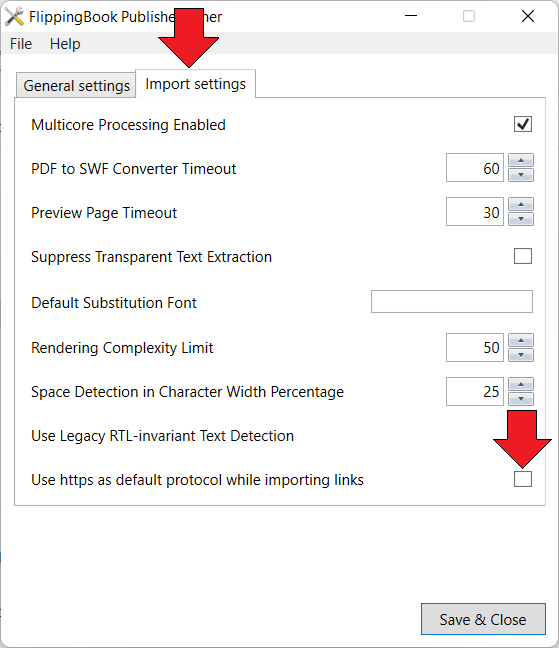Select the Import settings tab

click(x=195, y=84)
